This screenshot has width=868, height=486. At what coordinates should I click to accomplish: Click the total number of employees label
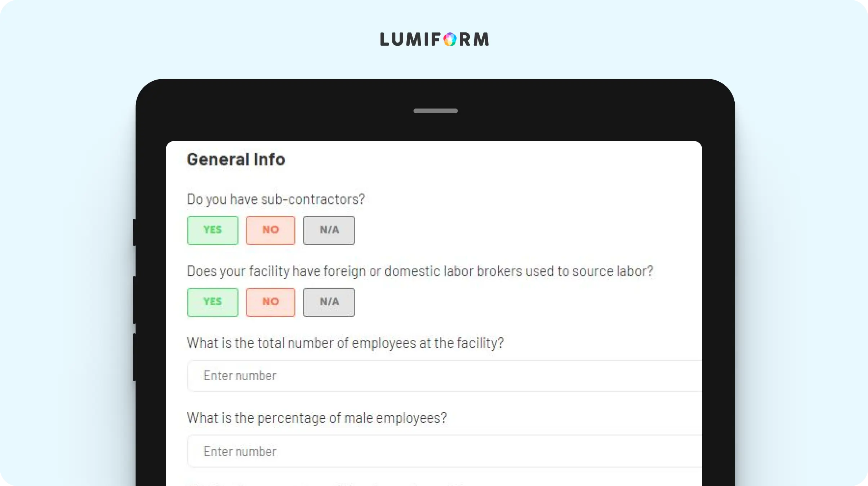pos(345,343)
